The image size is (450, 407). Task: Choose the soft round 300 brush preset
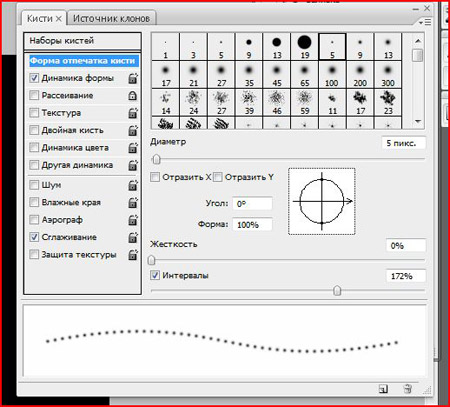click(x=388, y=74)
